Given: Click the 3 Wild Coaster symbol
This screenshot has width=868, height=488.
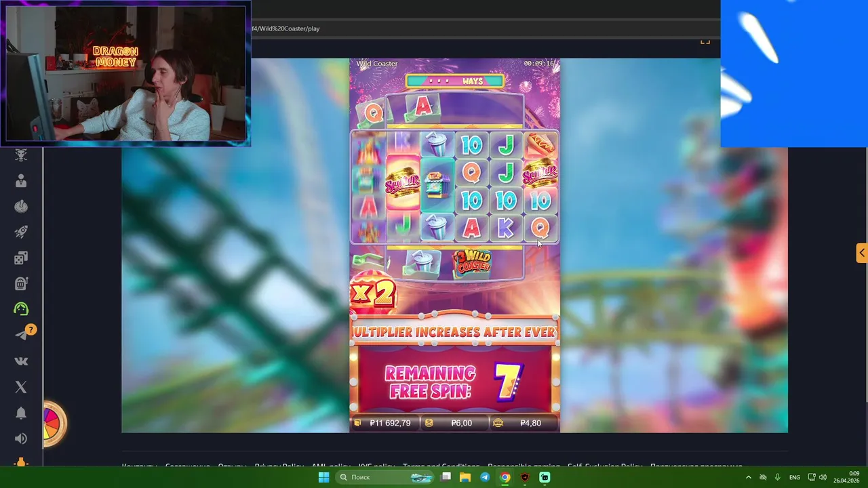Looking at the screenshot, I should point(472,262).
